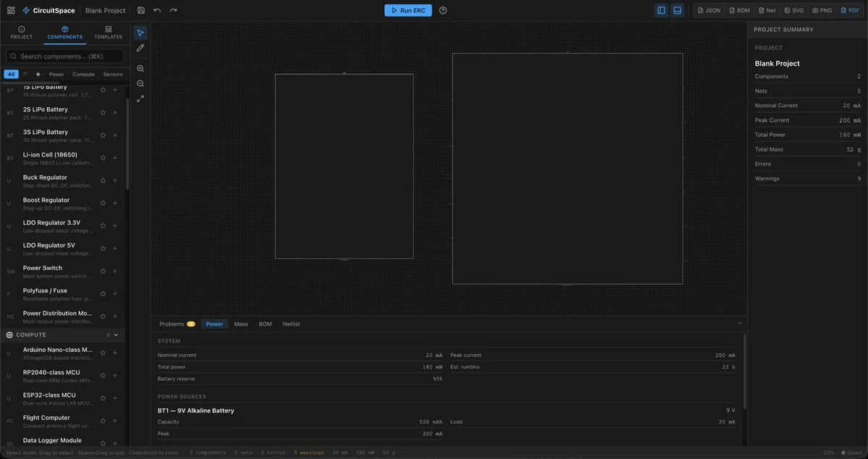Click the Saved status indicator
This screenshot has height=459, width=868.
click(851, 452)
